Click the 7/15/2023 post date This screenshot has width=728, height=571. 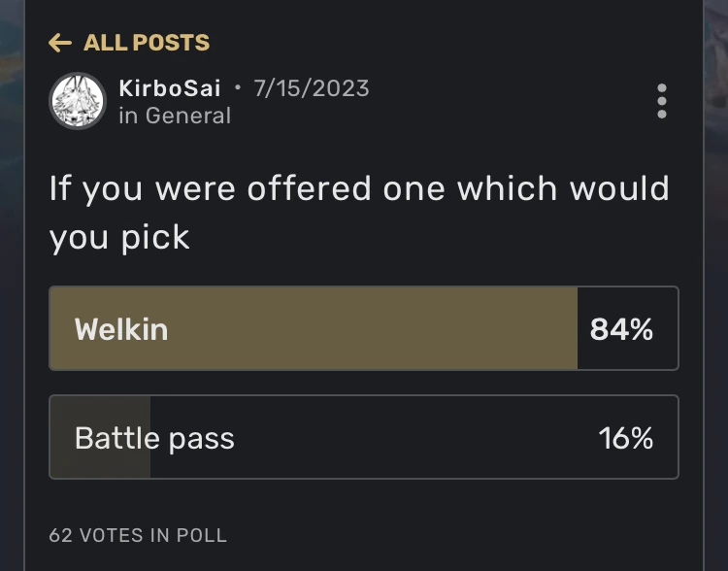(x=311, y=87)
